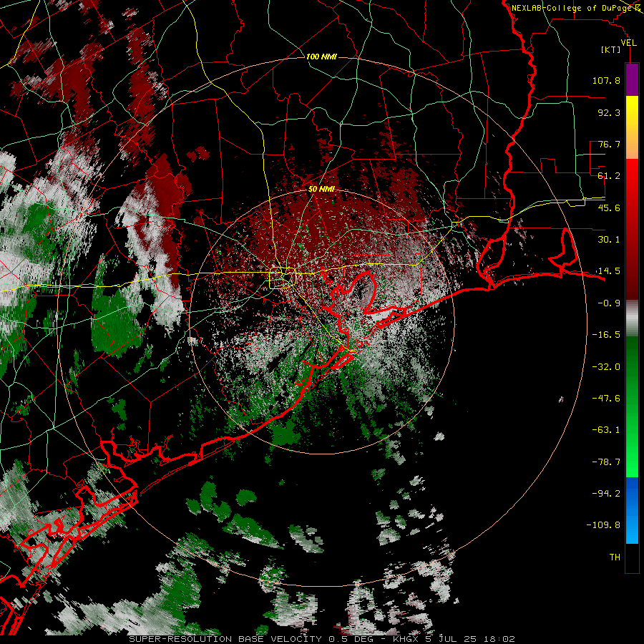
Task: Click the -78.7 legend value
Action: click(x=606, y=462)
